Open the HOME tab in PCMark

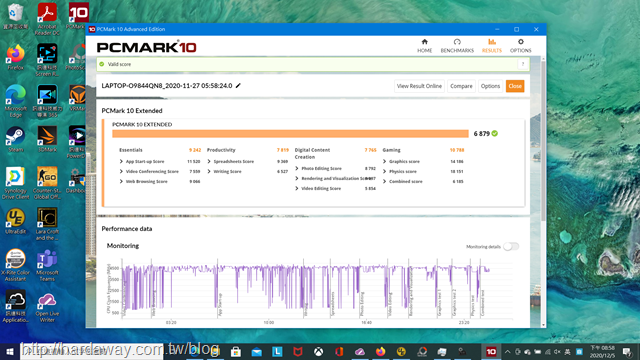tap(424, 46)
